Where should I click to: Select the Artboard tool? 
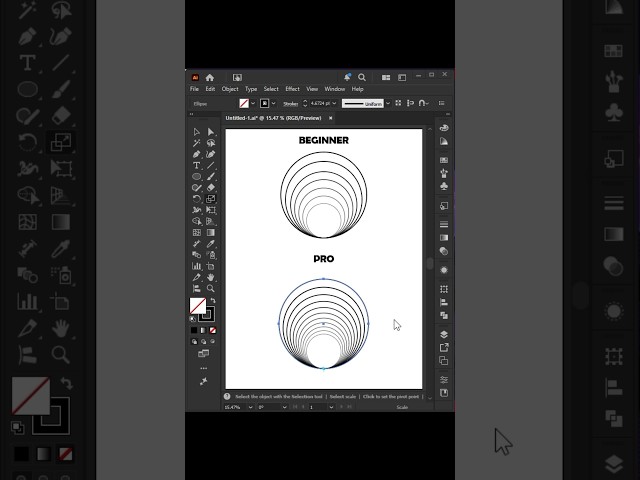[211, 266]
